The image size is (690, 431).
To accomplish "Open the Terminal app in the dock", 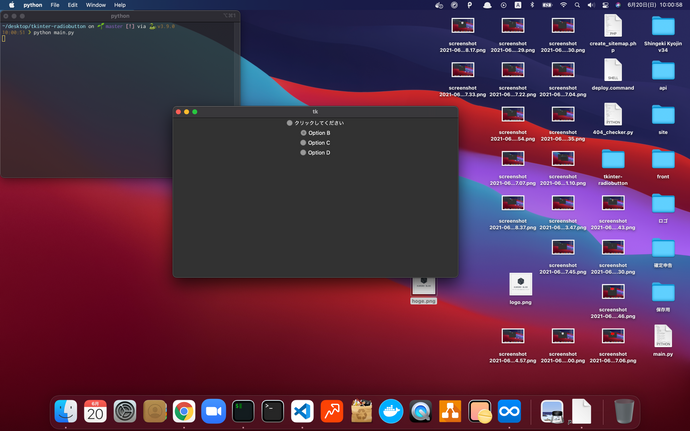I will pos(272,411).
